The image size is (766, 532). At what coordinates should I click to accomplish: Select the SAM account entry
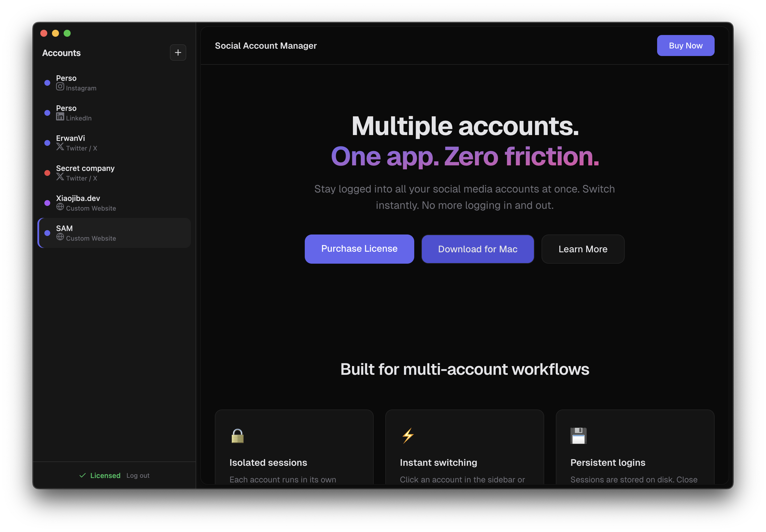pyautogui.click(x=100, y=233)
